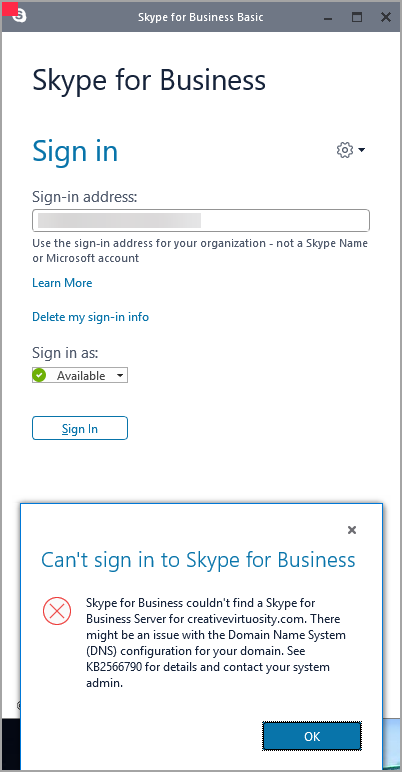Maximize the Skype for Business Basic window
Image resolution: width=402 pixels, height=772 pixels.
coord(357,17)
